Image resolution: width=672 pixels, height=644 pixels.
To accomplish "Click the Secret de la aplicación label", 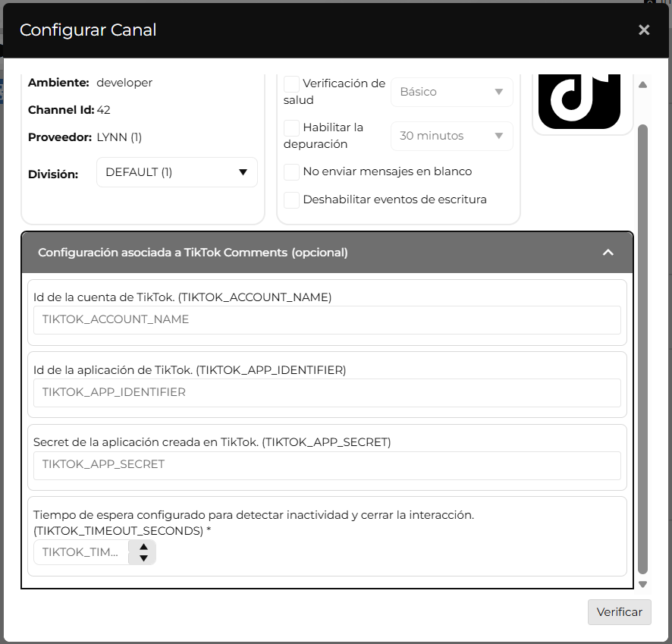I will 212,442.
